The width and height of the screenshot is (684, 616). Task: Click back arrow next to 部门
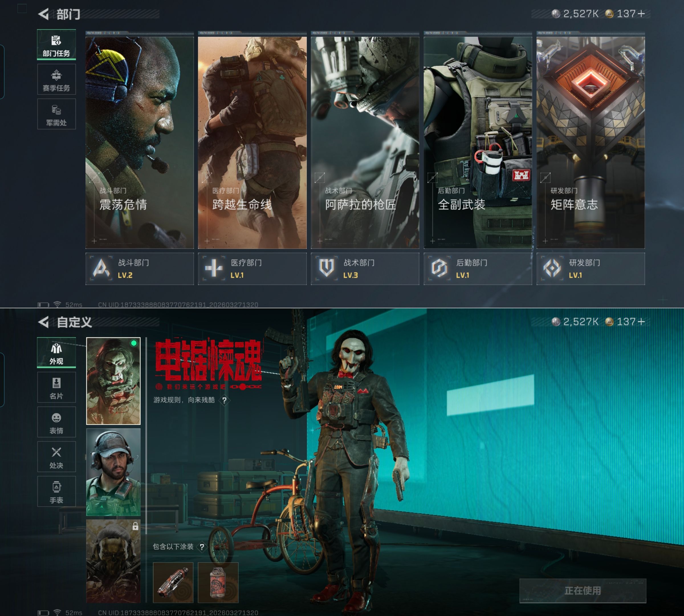43,14
